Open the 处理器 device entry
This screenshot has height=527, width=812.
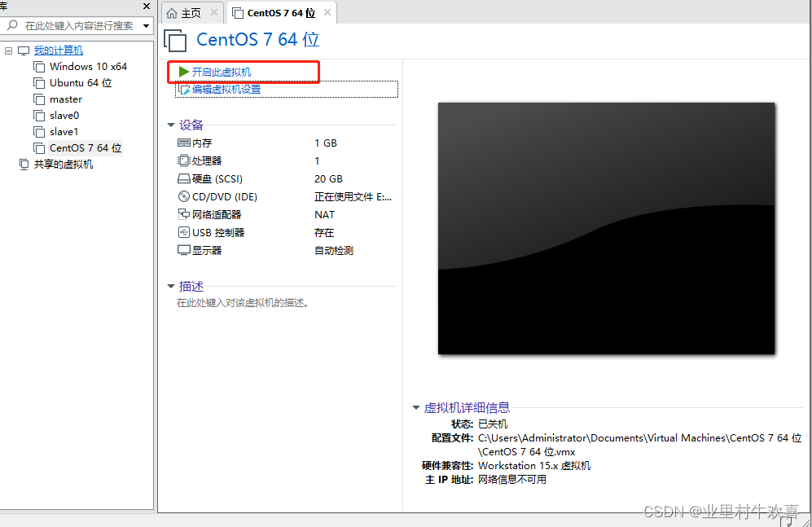207,161
